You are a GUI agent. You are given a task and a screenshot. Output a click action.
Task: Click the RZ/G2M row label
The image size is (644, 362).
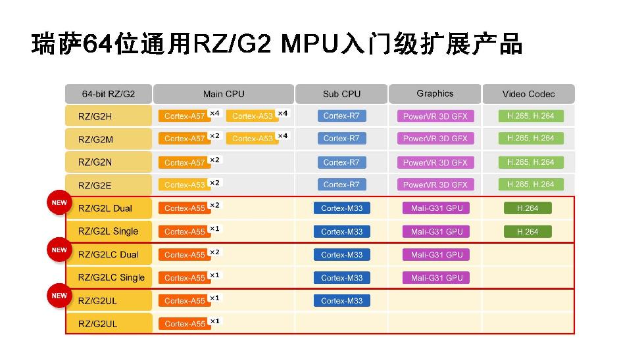[x=95, y=139]
